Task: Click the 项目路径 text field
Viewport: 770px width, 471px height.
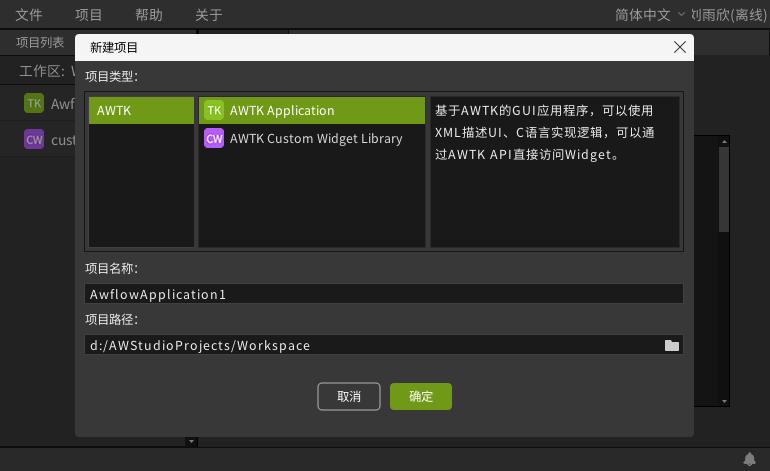Action: pyautogui.click(x=370, y=345)
